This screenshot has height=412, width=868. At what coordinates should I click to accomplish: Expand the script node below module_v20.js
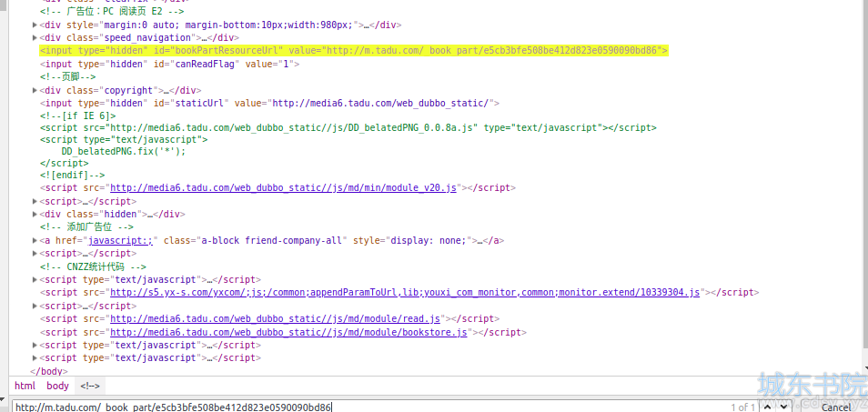[x=35, y=201]
